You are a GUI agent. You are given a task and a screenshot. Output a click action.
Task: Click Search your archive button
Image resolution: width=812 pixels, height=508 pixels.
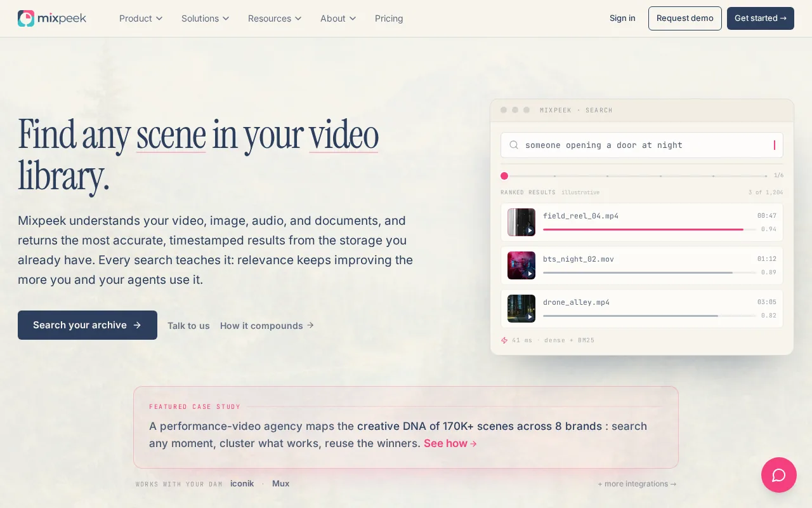pos(88,325)
